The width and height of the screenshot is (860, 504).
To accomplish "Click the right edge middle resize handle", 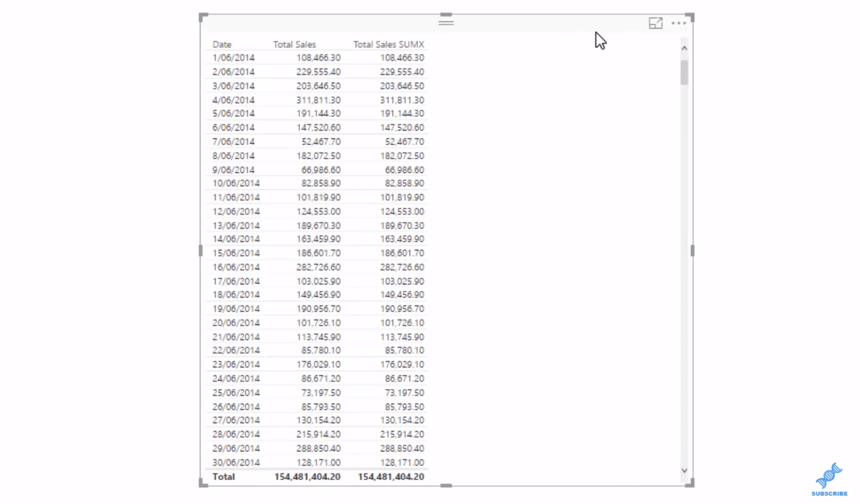I will click(692, 251).
